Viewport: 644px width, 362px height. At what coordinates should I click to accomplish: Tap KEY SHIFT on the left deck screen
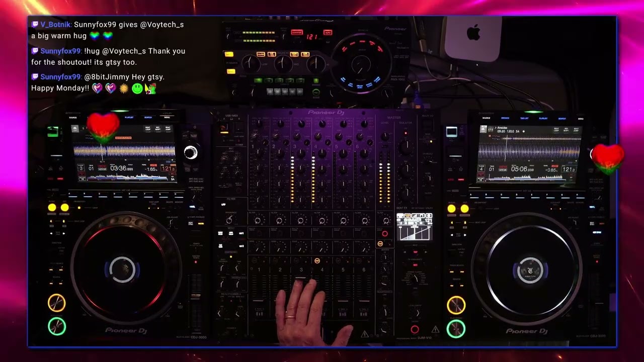[x=157, y=129]
